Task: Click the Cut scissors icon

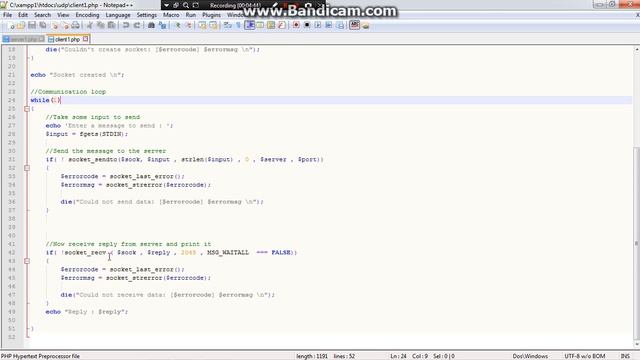Action: [90, 25]
